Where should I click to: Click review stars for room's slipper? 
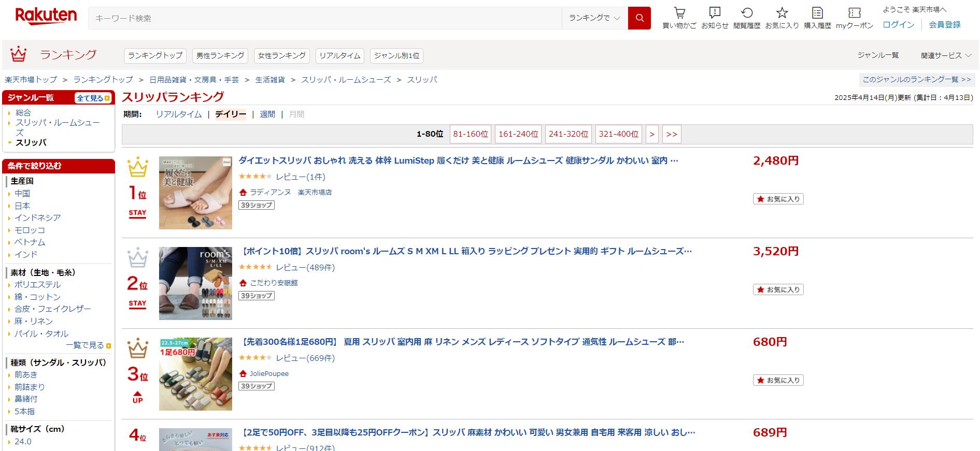click(255, 267)
